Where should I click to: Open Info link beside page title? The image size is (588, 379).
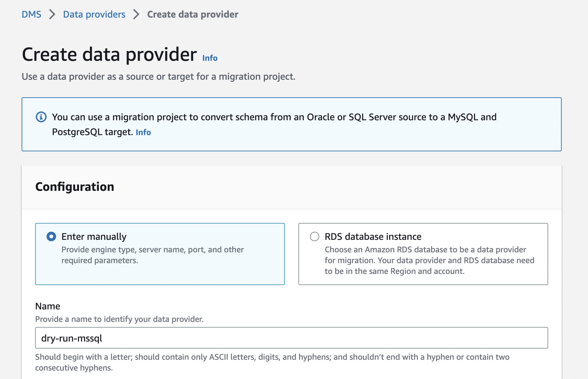[210, 58]
